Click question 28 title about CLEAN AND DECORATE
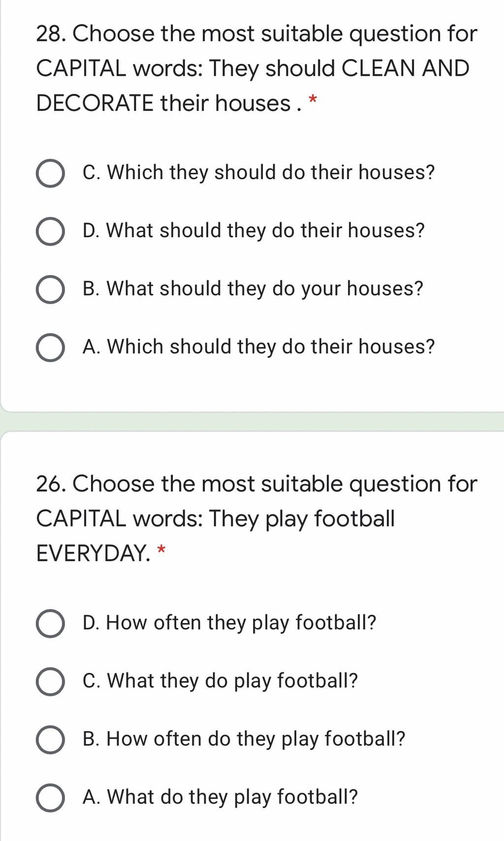Viewport: 504px width, 841px height. click(256, 68)
